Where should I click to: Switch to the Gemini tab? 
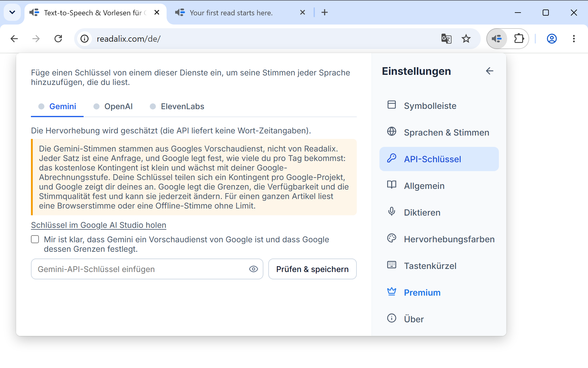57,106
